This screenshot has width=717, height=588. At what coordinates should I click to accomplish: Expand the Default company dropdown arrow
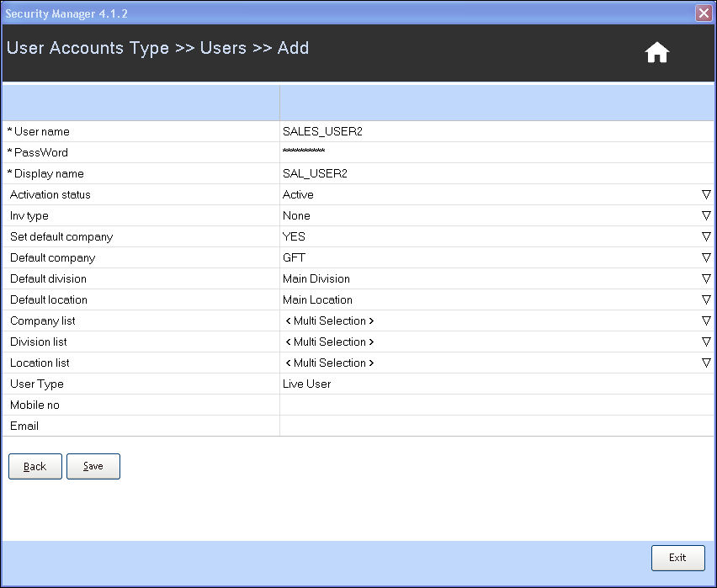pyautogui.click(x=706, y=258)
